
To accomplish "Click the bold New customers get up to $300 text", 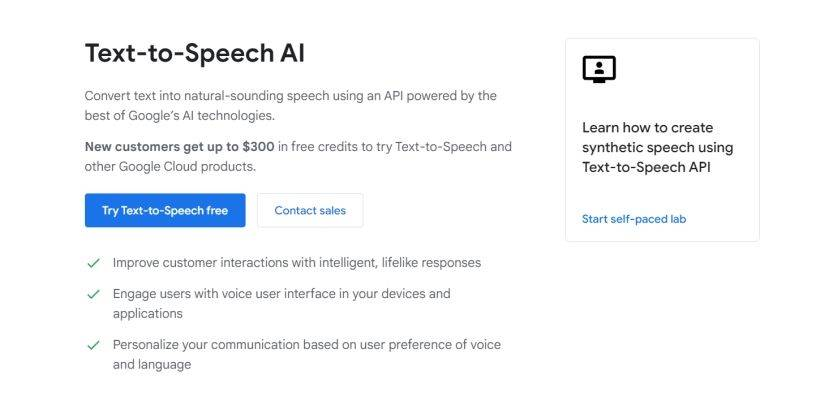I will (179, 146).
